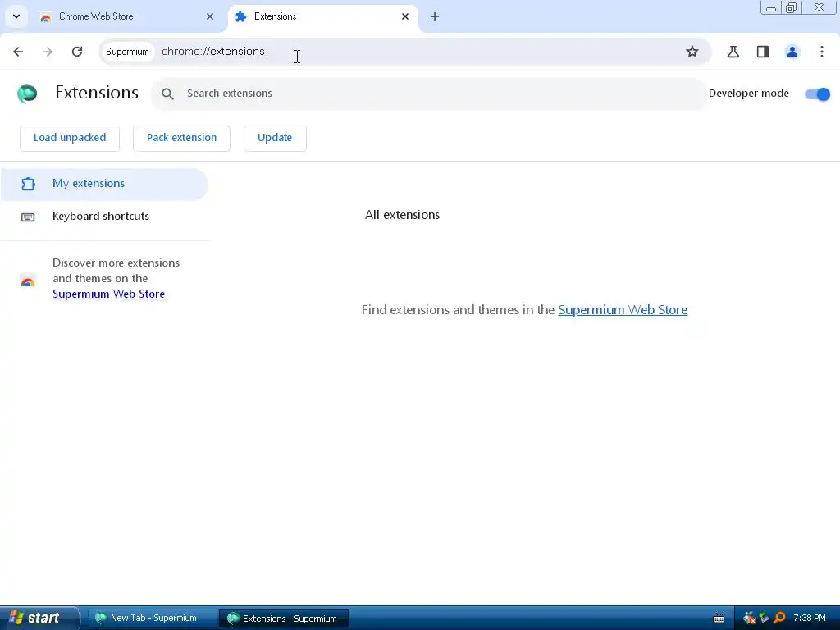Click the rainbow Web Store icon in sidebar

pos(28,281)
